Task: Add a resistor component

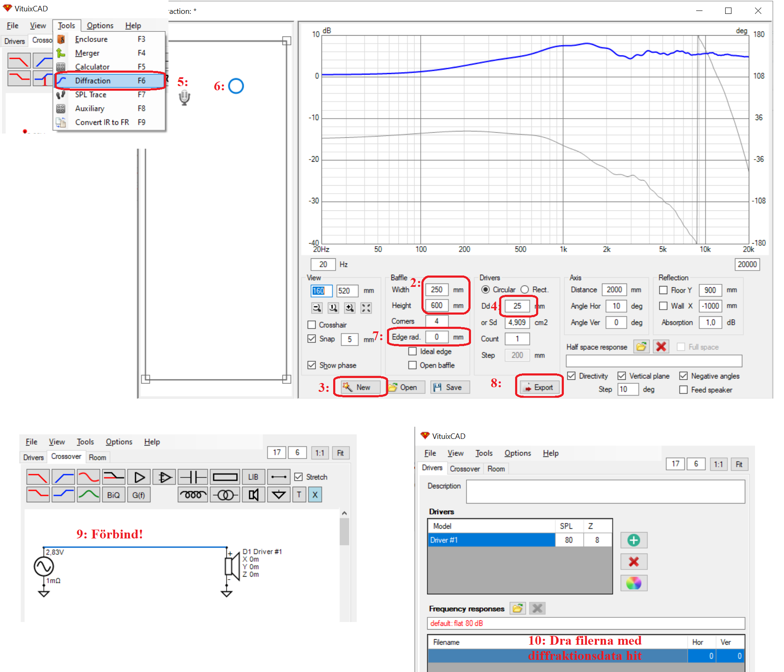Action: (225, 477)
